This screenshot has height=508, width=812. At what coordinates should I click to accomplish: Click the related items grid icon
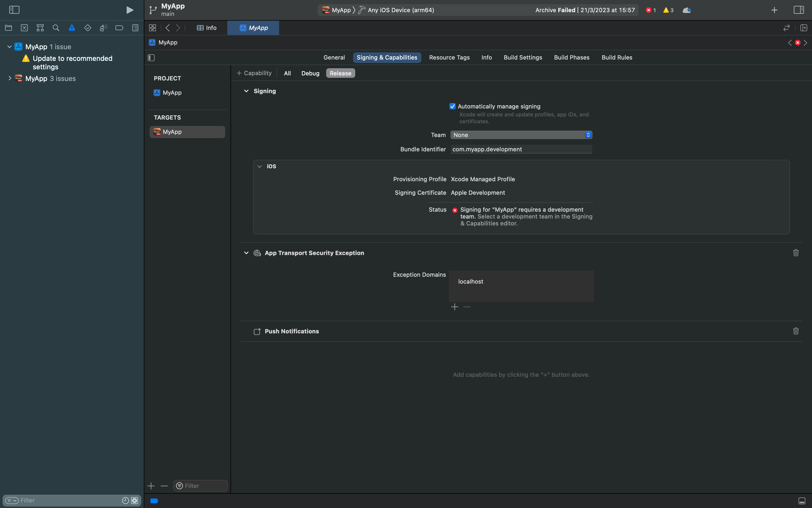point(152,28)
